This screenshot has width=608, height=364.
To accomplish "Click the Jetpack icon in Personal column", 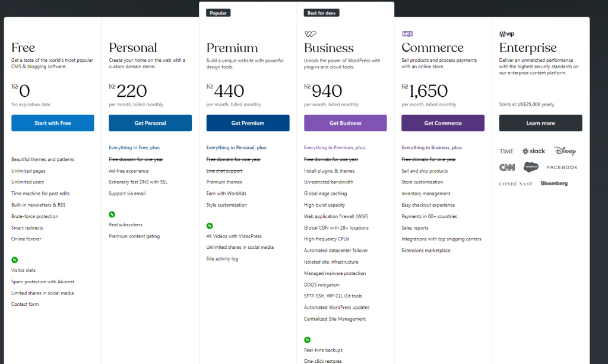I will pyautogui.click(x=112, y=214).
